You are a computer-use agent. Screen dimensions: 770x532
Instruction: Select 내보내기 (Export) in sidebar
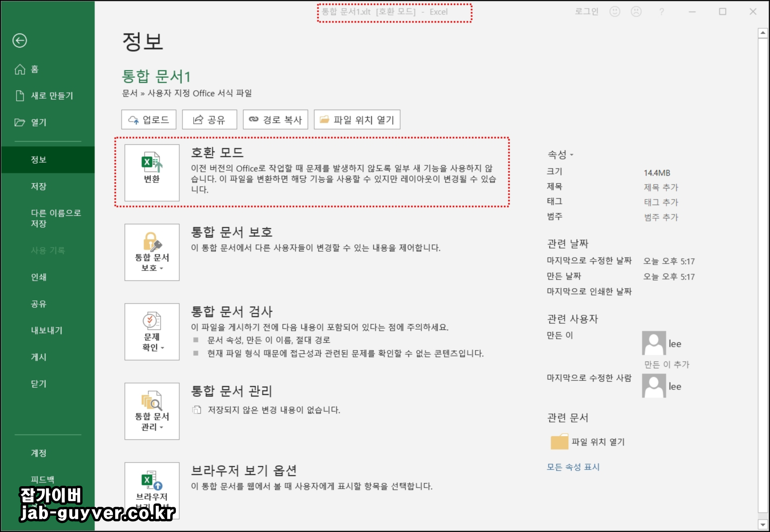(47, 330)
